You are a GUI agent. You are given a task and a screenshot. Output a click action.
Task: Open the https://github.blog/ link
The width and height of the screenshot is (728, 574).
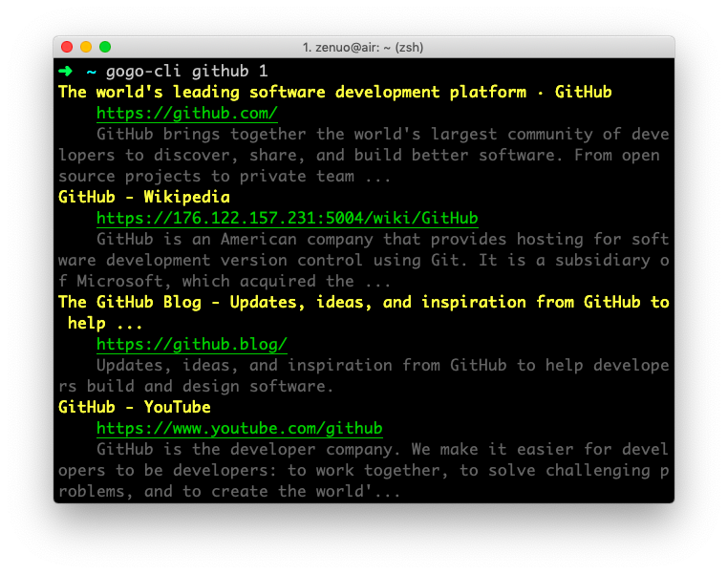coord(192,345)
